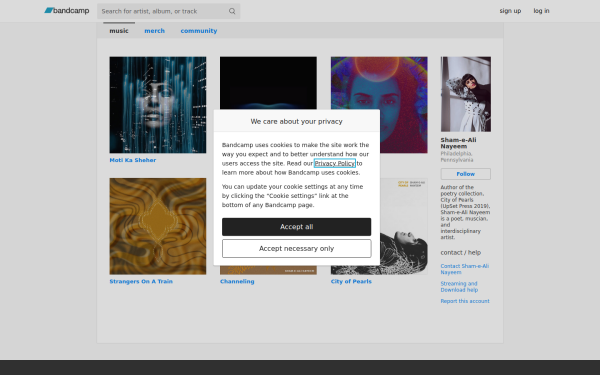The height and width of the screenshot is (375, 600).
Task: Click the contact / help heading
Action: pos(461,253)
